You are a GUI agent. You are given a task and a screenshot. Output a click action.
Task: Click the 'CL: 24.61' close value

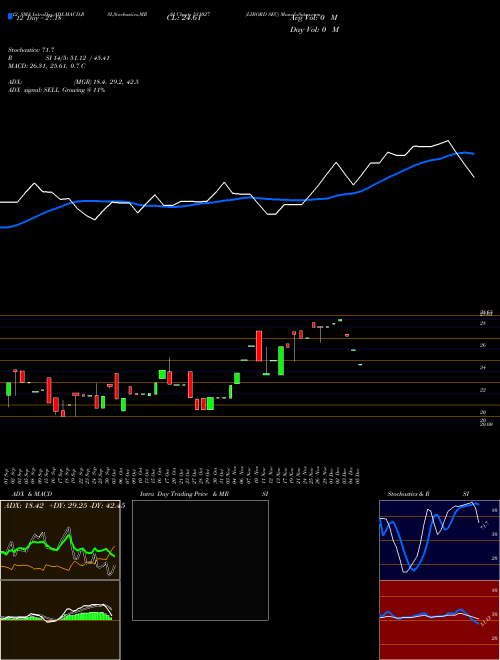183,18
